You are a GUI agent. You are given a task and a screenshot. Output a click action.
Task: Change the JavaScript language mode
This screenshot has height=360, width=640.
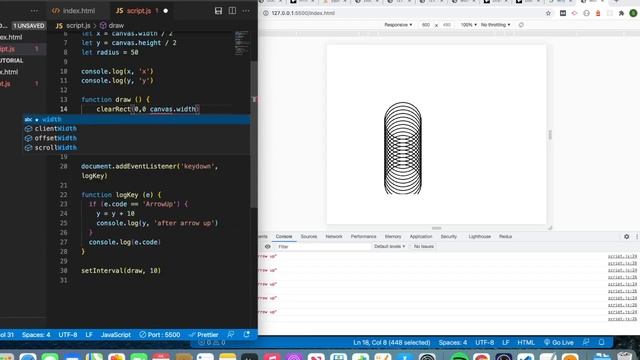coord(116,335)
